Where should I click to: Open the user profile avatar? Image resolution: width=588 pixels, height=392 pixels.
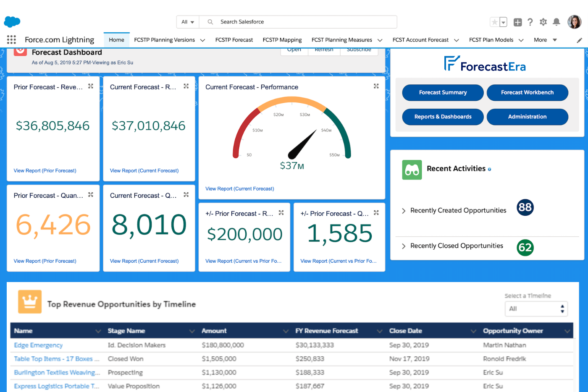574,22
